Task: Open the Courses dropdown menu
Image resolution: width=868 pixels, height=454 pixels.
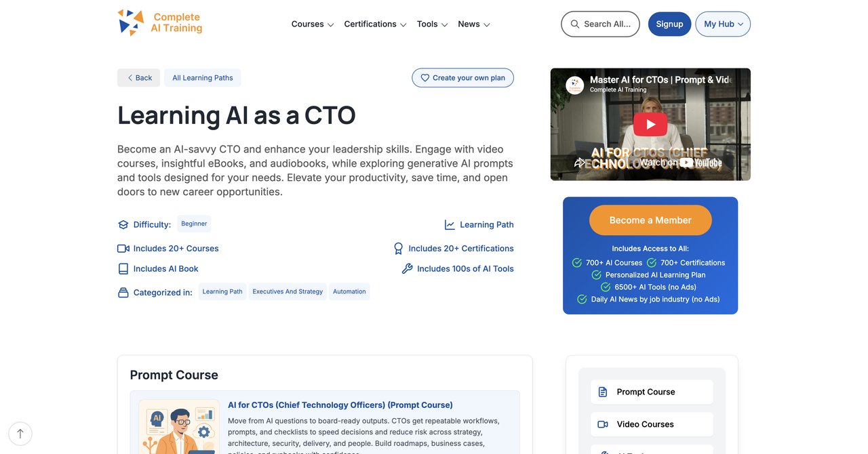Action: click(x=313, y=24)
